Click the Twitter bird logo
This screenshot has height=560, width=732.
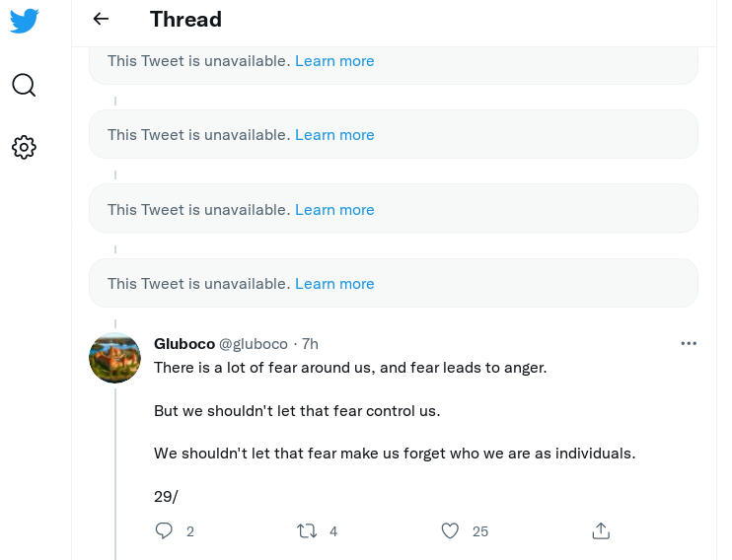pyautogui.click(x=24, y=21)
